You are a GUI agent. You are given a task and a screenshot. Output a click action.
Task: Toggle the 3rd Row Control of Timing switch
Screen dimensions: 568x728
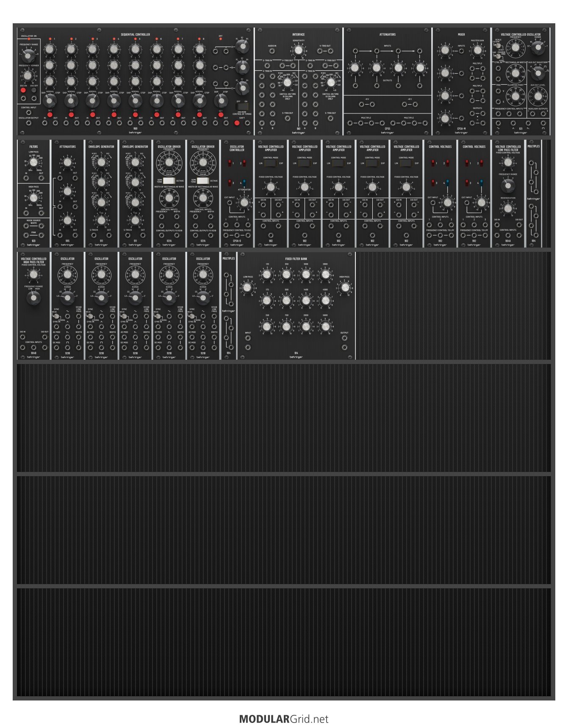point(242,107)
